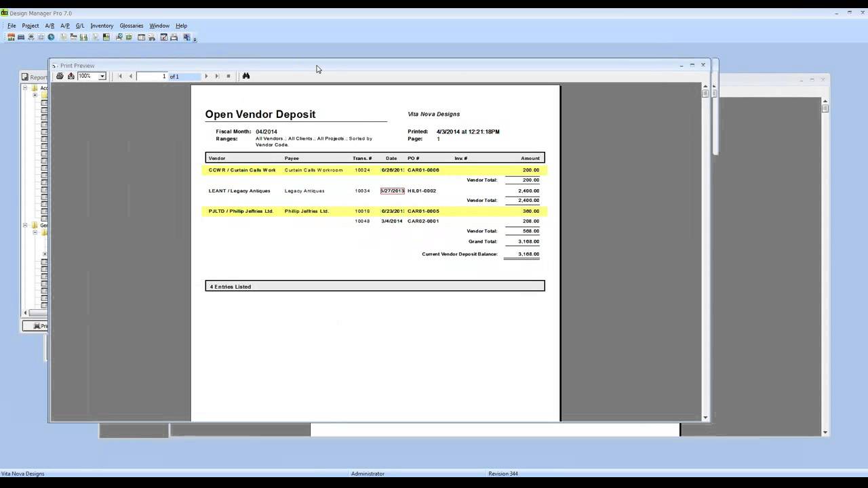Open the binoculars search in Print Preview
868x488 pixels.
click(x=246, y=76)
